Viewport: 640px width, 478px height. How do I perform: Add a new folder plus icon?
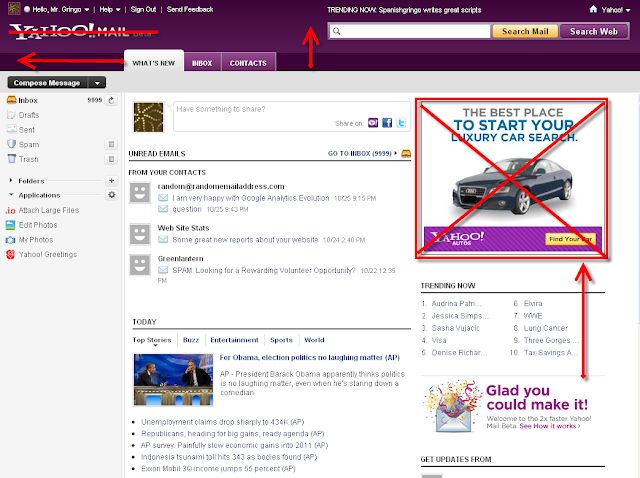pos(111,180)
